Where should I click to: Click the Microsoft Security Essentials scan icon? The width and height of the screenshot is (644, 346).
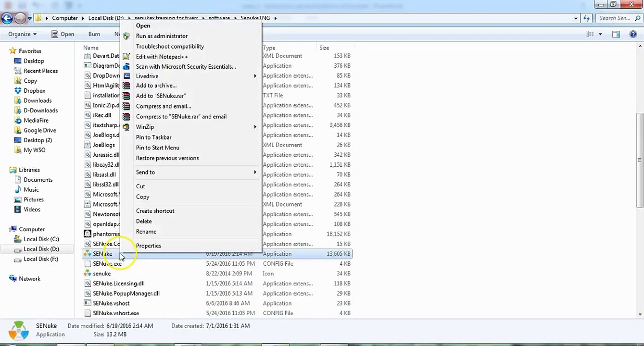click(x=126, y=67)
